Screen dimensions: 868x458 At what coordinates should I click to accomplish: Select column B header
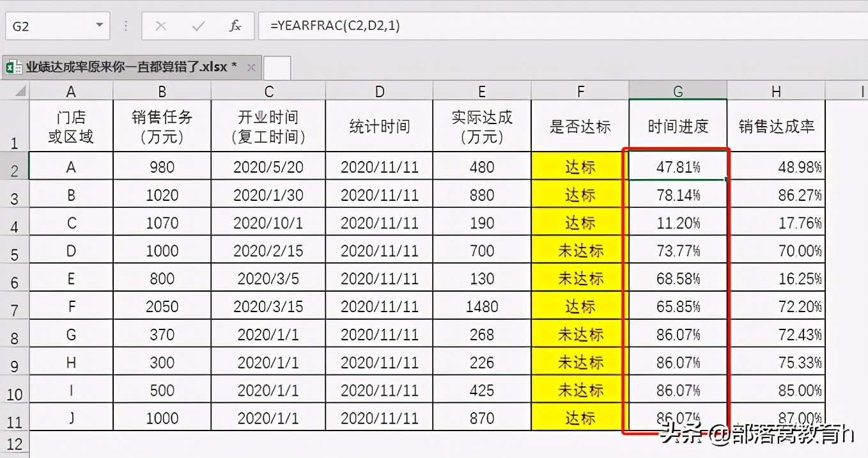pyautogui.click(x=162, y=91)
